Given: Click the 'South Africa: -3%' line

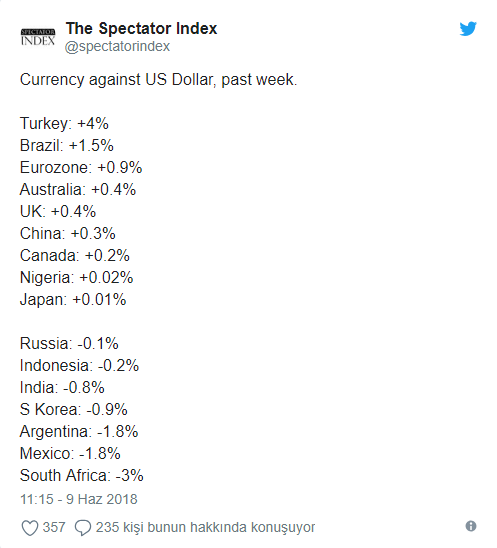Looking at the screenshot, I should pyautogui.click(x=82, y=476).
